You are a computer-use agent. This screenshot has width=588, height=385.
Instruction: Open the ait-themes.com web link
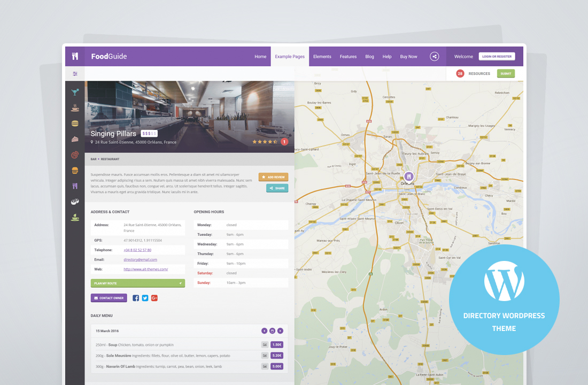pos(146,269)
